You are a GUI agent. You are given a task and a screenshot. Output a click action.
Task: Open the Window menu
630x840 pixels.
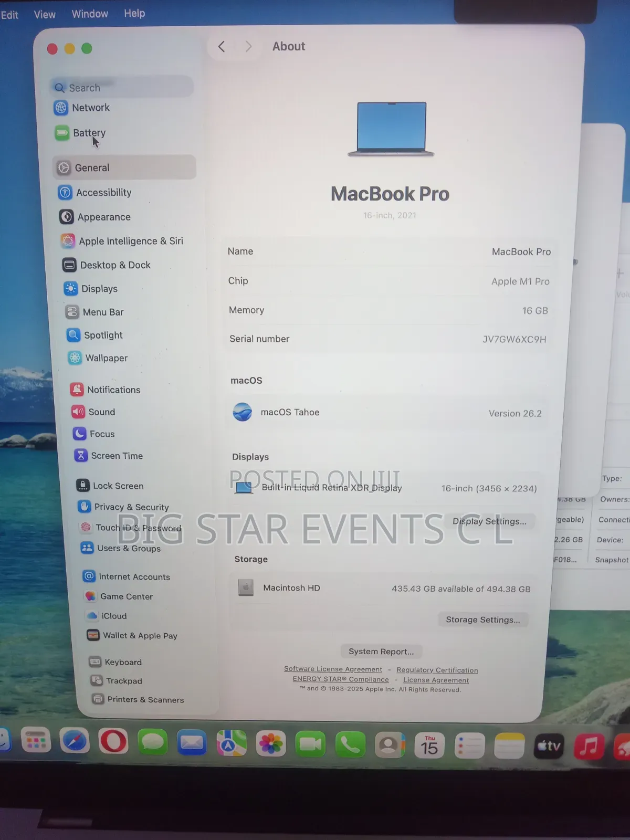tap(90, 14)
